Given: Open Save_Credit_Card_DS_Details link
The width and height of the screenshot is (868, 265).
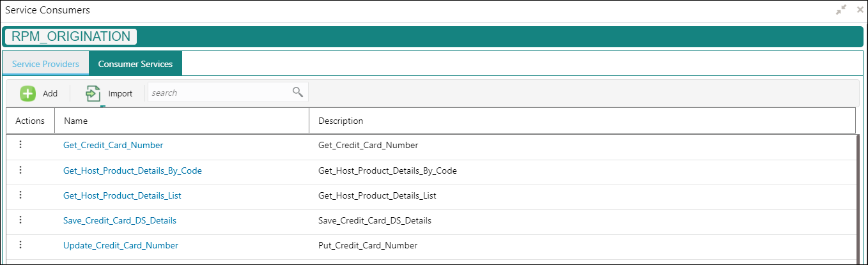Looking at the screenshot, I should [120, 220].
